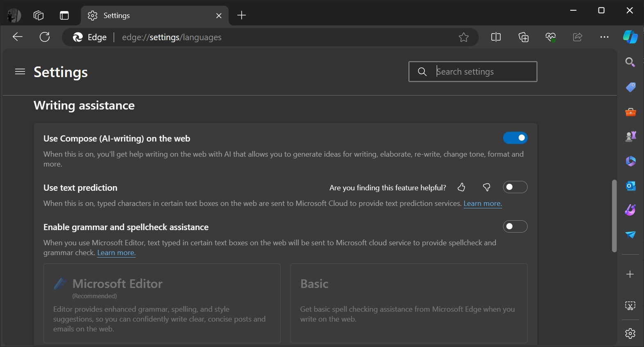The height and width of the screenshot is (347, 644).
Task: Open the Workspaces icon
Action: point(39,16)
